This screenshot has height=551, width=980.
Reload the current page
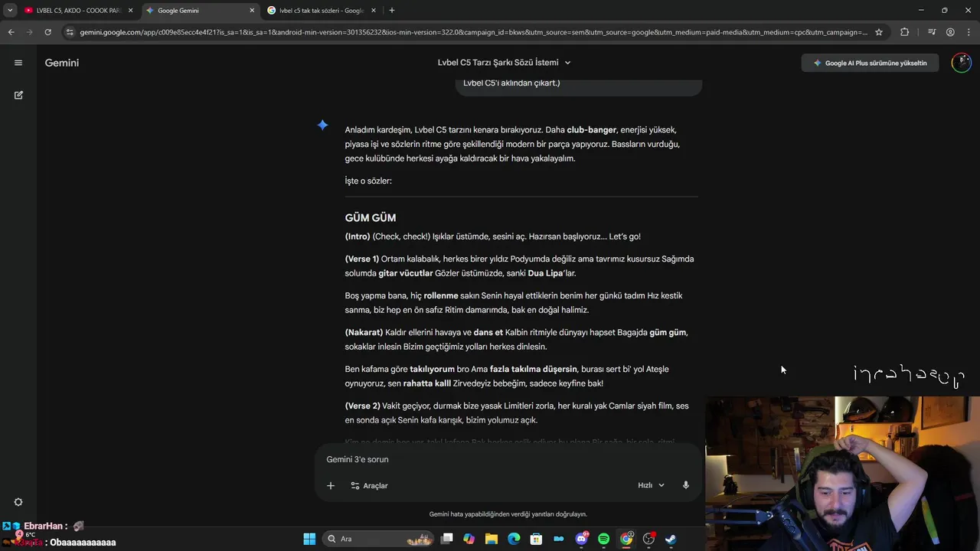click(x=47, y=32)
